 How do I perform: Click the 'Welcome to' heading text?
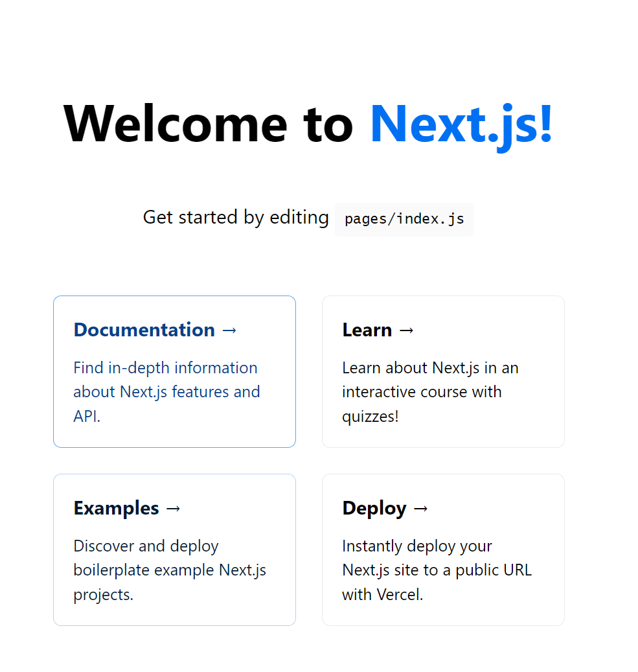pos(208,124)
